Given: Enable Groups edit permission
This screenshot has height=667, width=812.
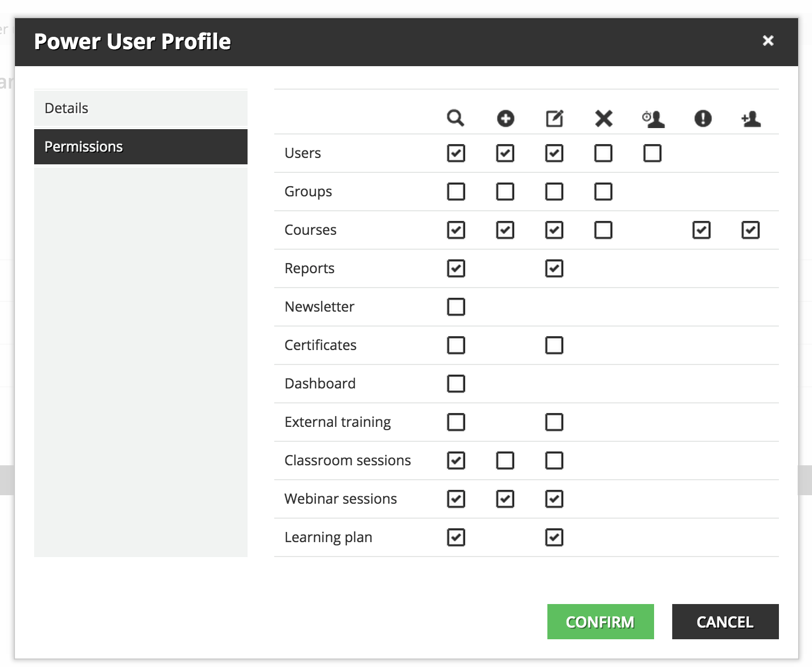Looking at the screenshot, I should click(554, 192).
